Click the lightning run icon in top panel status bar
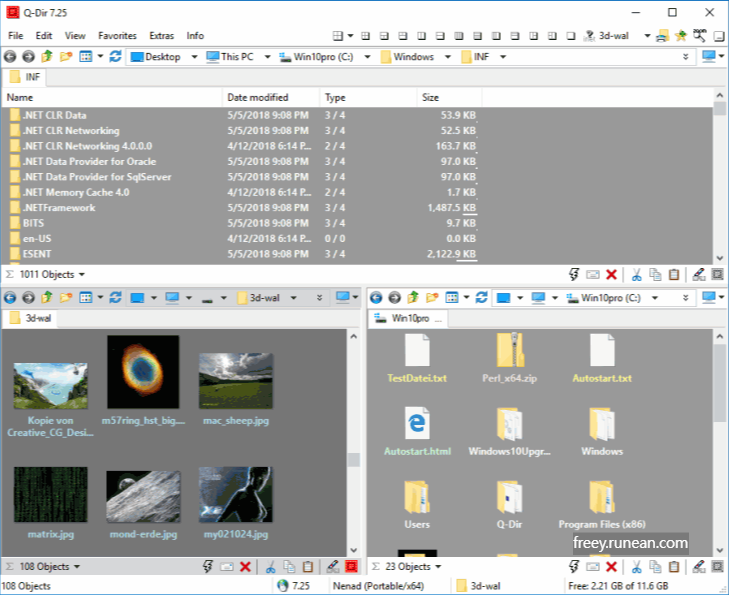This screenshot has height=595, width=729. pyautogui.click(x=574, y=275)
